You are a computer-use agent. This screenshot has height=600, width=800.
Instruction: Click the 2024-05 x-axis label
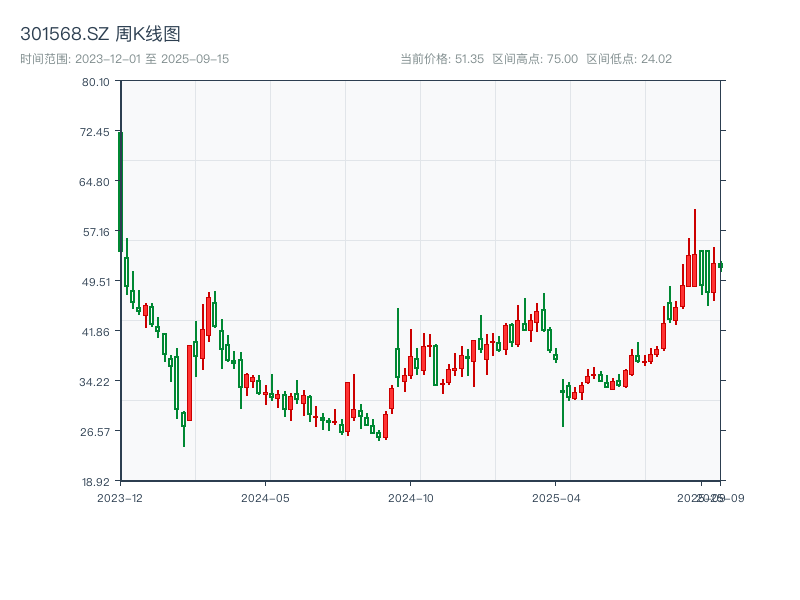[x=265, y=498]
